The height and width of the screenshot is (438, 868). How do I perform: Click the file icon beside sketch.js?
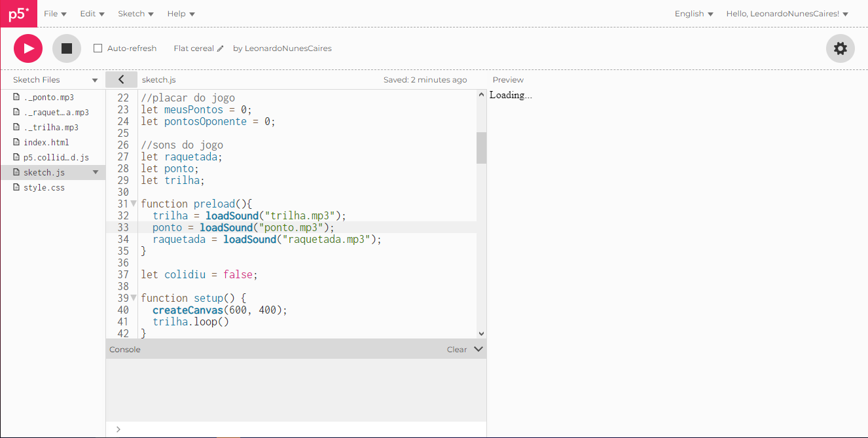point(16,172)
